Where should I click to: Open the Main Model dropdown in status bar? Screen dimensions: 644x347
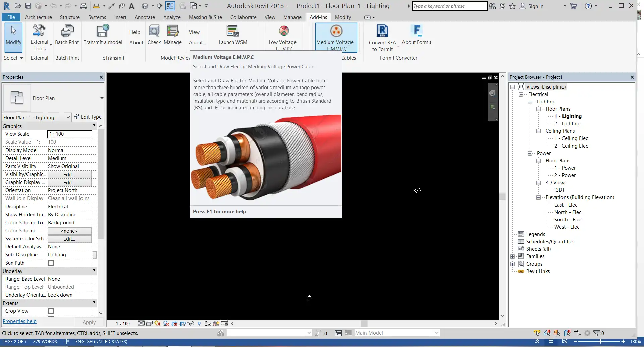436,333
